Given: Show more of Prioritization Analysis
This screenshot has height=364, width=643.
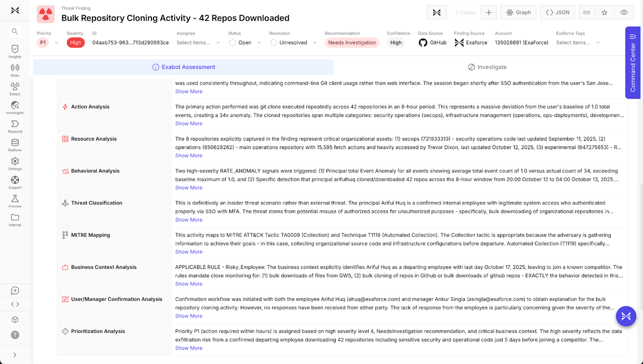Looking at the screenshot, I should click(189, 348).
